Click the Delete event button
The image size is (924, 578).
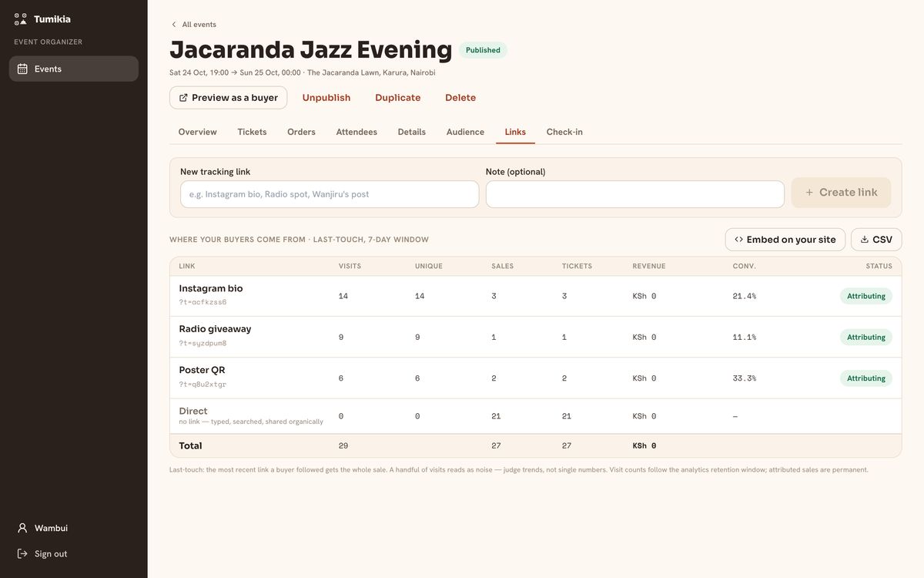point(460,98)
